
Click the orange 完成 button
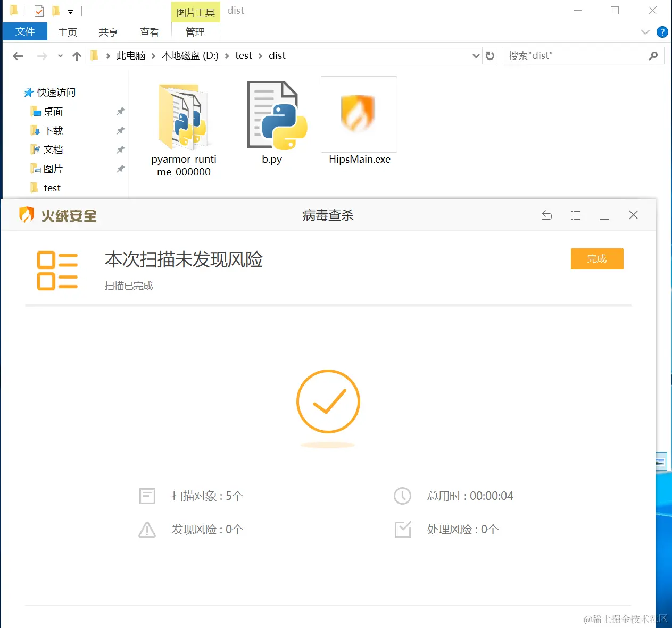click(x=597, y=258)
